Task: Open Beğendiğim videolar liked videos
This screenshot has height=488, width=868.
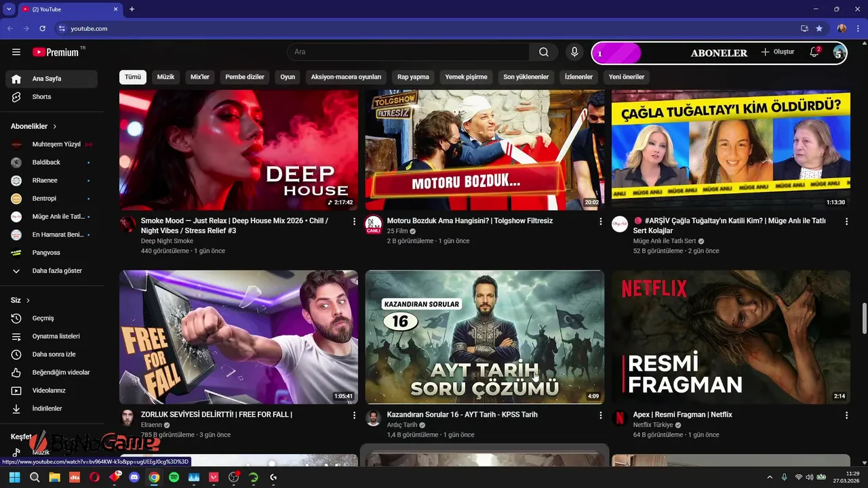Action: coord(52,373)
